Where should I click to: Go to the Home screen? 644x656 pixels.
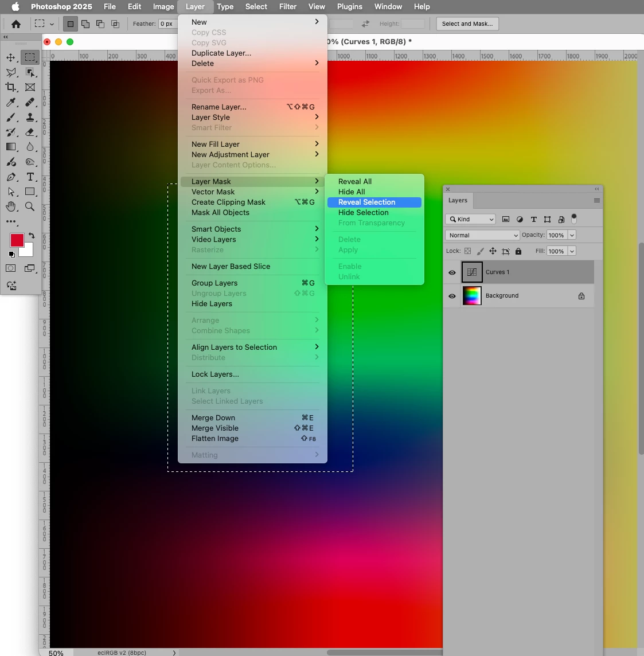[x=16, y=24]
